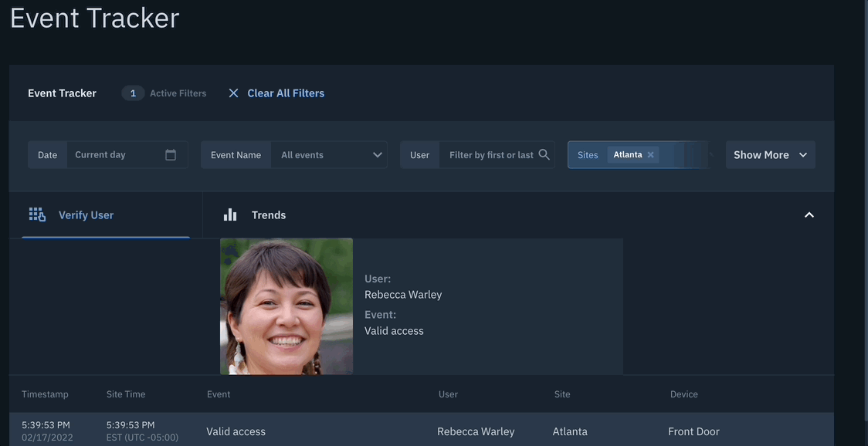Select the Valid access cell in table row
The height and width of the screenshot is (446, 868).
[x=236, y=431]
